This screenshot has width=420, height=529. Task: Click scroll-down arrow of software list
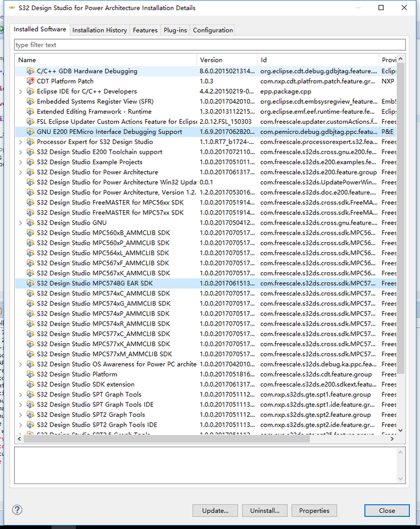400,430
